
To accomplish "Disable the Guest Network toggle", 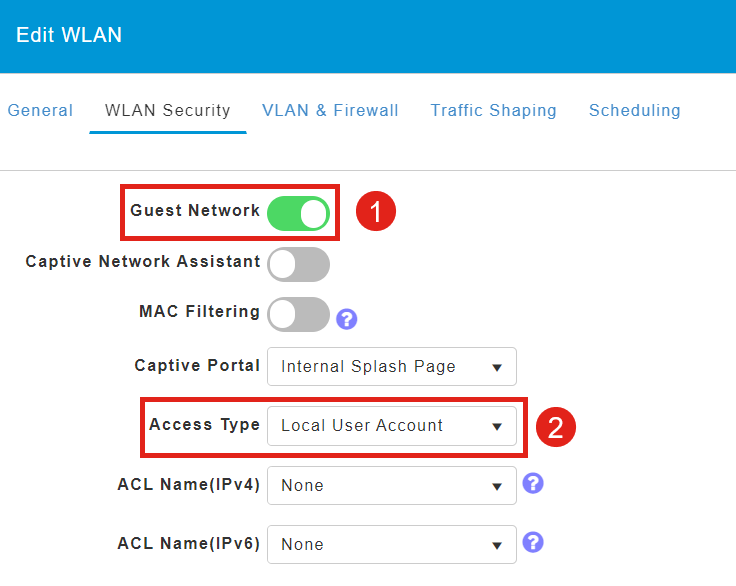I will [x=299, y=214].
